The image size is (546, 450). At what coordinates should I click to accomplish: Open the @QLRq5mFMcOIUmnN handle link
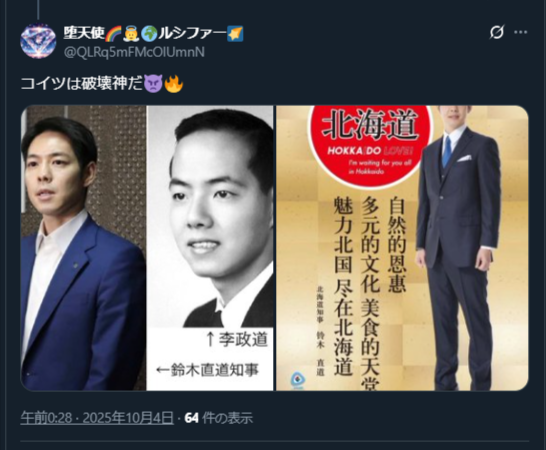click(x=134, y=52)
